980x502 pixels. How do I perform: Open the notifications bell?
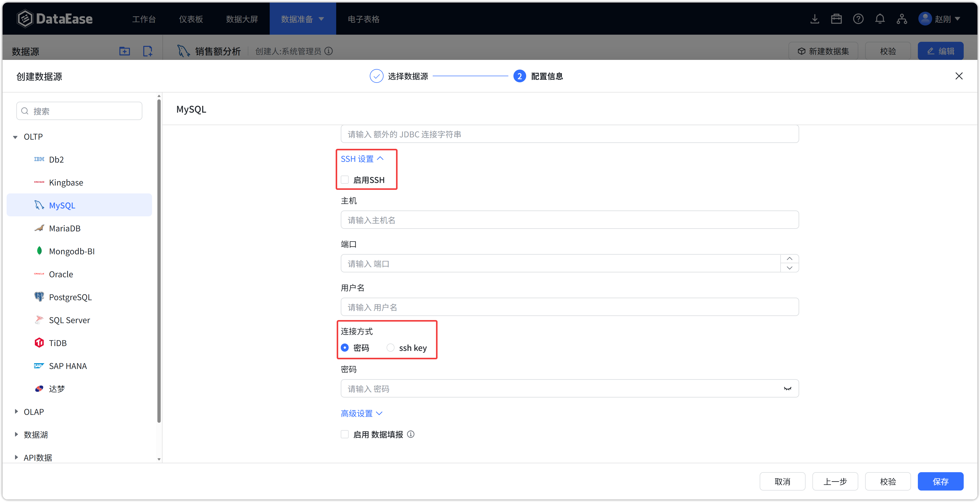point(880,19)
